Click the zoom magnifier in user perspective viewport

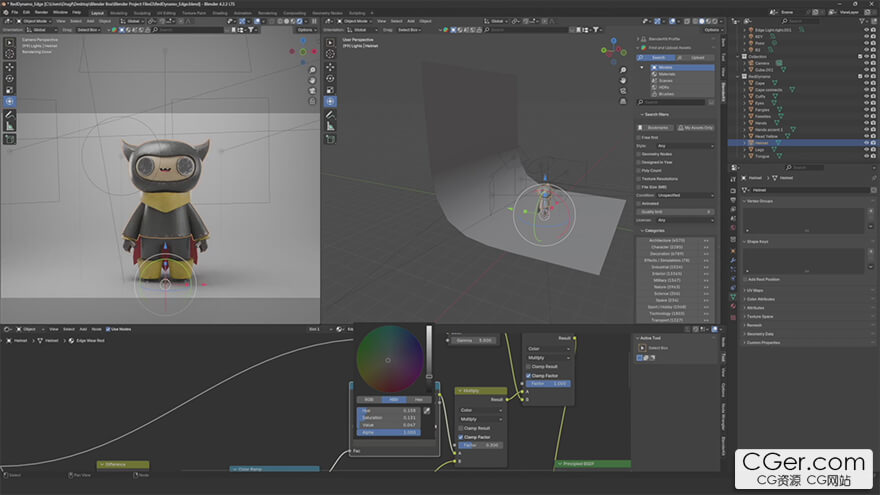coord(623,70)
